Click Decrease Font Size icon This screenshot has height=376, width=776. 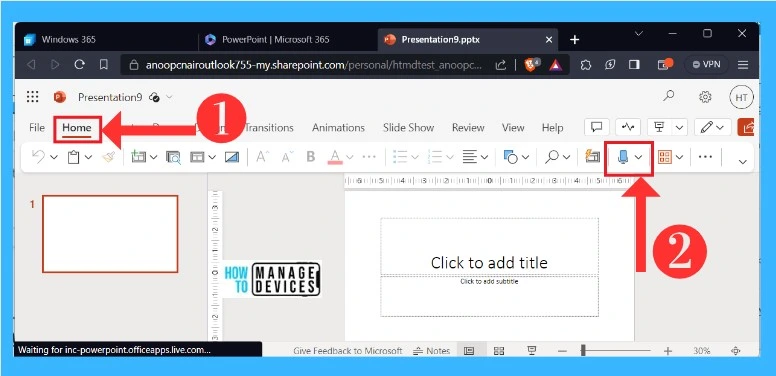pos(287,157)
